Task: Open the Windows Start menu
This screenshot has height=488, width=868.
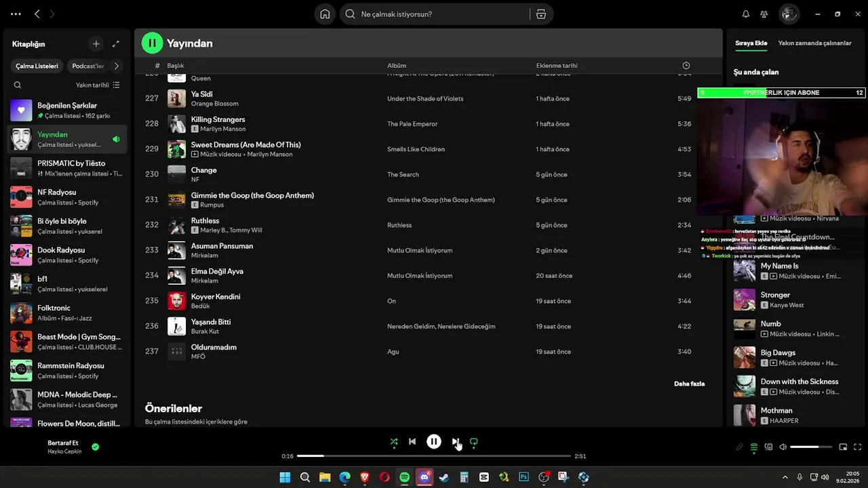Action: [285, 477]
